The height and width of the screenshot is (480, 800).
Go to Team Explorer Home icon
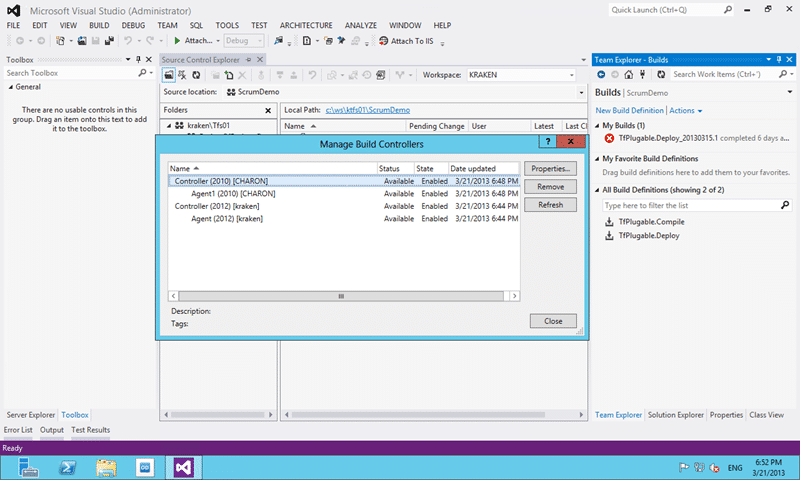coord(629,74)
